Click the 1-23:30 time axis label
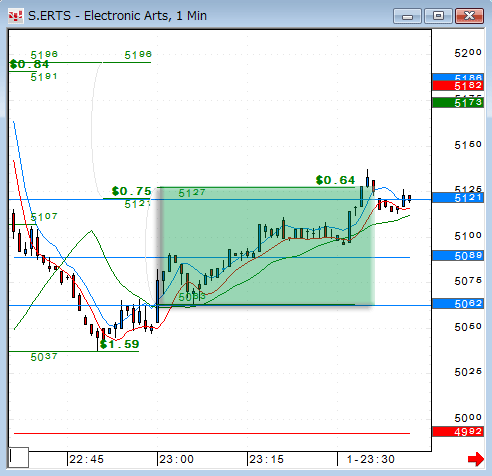The height and width of the screenshot is (476, 492). tap(371, 459)
